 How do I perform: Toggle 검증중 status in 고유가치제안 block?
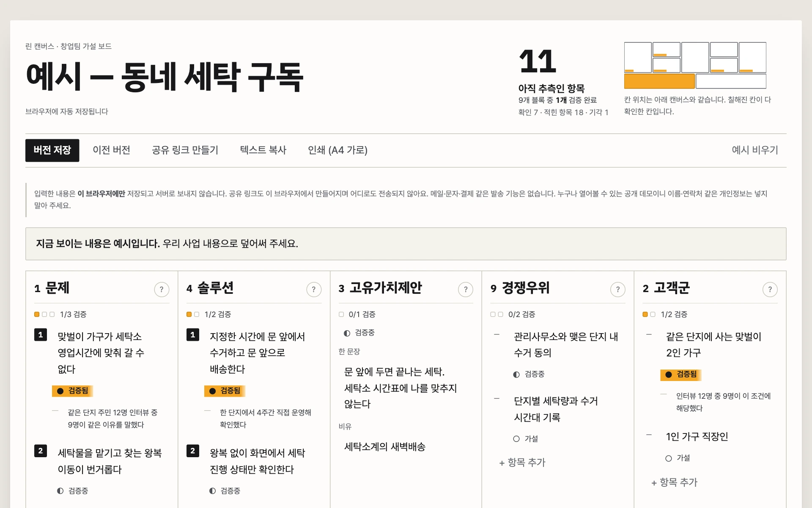pos(359,333)
